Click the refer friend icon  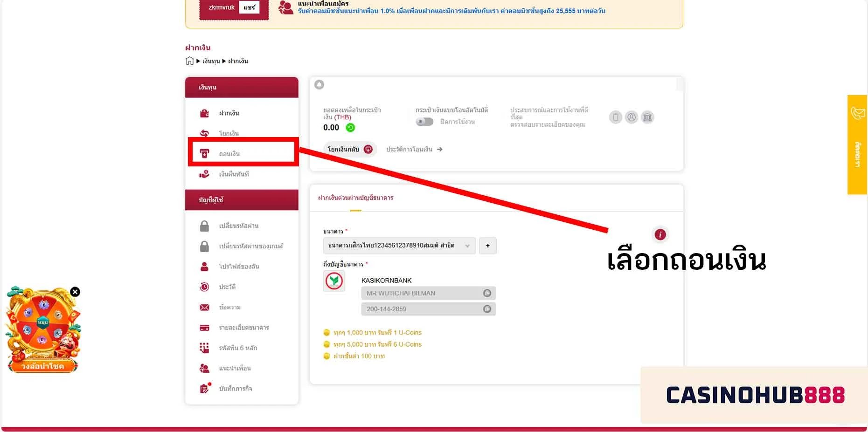click(204, 368)
